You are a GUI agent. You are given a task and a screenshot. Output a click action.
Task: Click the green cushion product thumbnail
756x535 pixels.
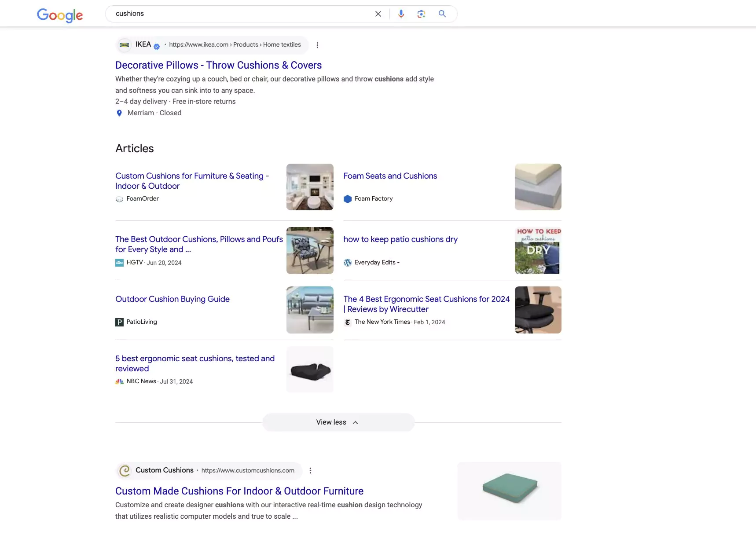click(x=509, y=491)
